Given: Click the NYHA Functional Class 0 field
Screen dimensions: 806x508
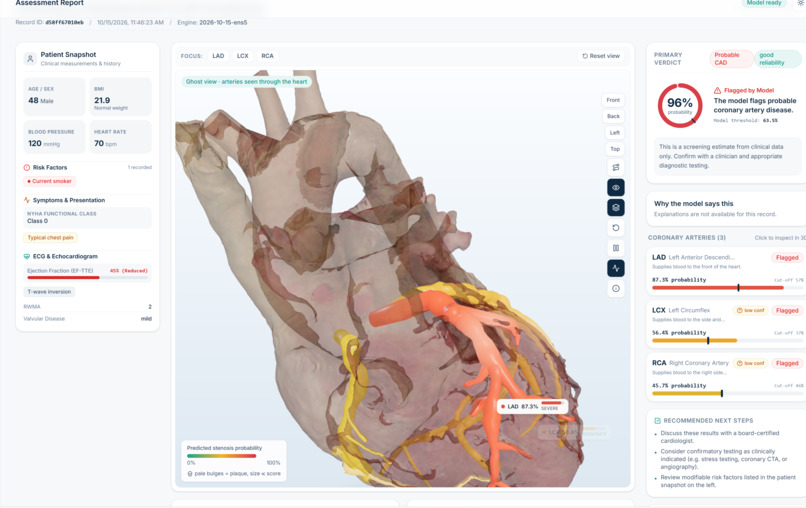Looking at the screenshot, I should pyautogui.click(x=87, y=217).
